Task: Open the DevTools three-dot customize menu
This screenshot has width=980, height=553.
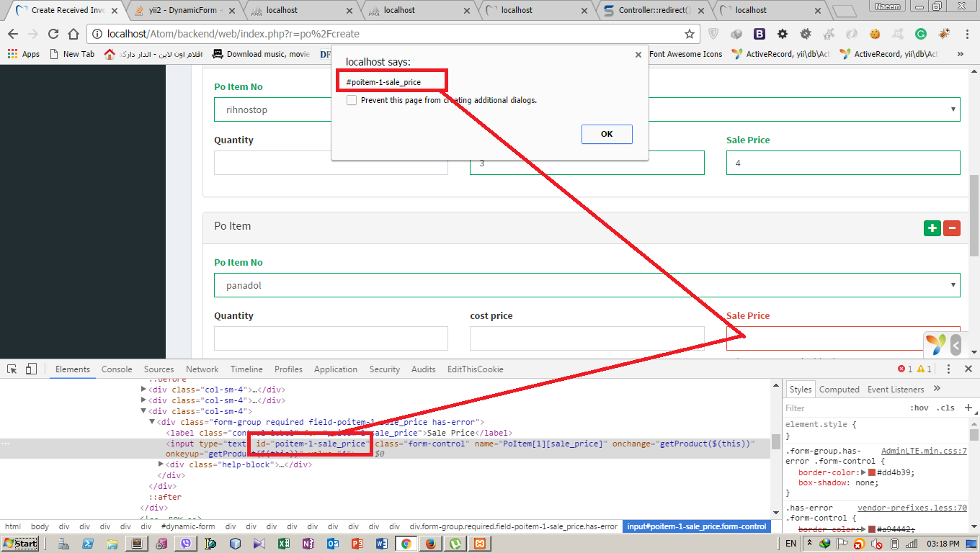Action: pos(949,369)
